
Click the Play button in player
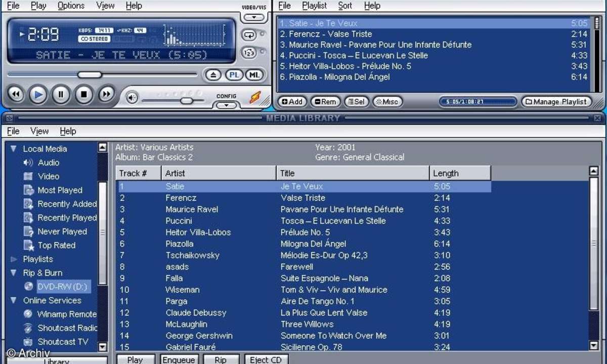click(x=38, y=94)
